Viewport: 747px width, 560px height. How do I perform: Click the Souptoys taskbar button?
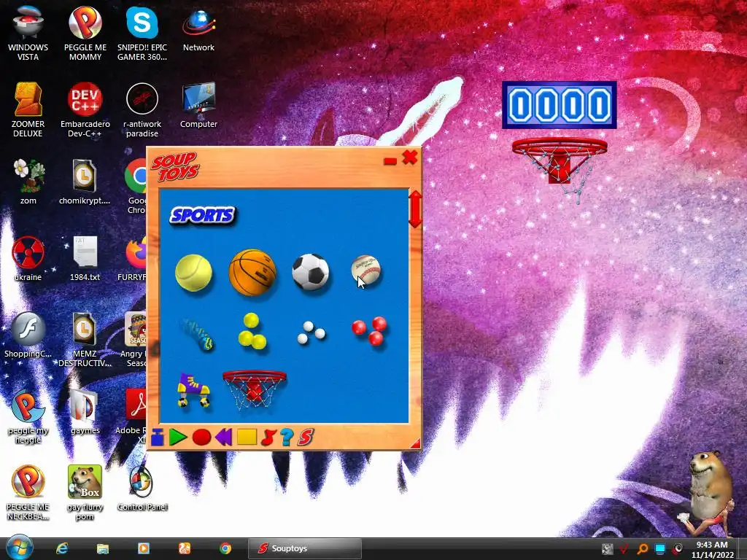(x=304, y=548)
